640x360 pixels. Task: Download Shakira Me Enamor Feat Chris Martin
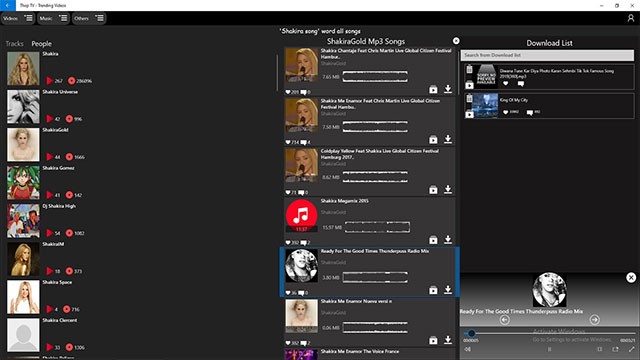pos(448,139)
